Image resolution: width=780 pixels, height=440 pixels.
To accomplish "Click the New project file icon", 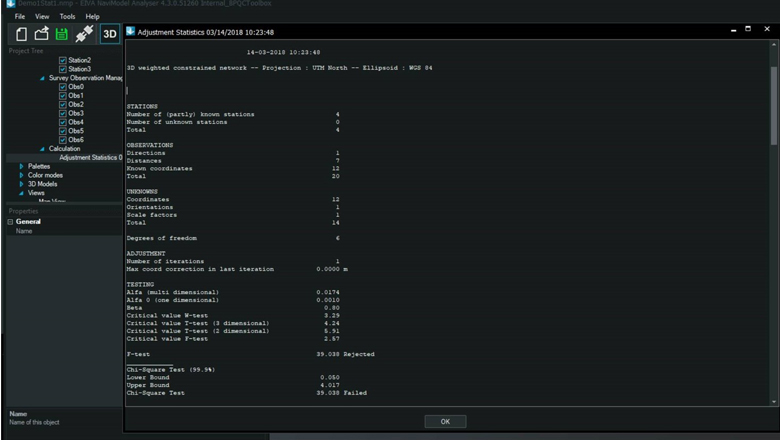I will click(x=21, y=34).
